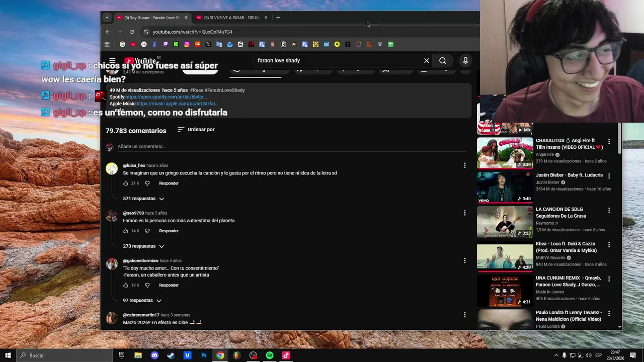Image resolution: width=644 pixels, height=362 pixels.
Task: Open the Twitch bookmark icon
Action: pyautogui.click(x=165, y=44)
